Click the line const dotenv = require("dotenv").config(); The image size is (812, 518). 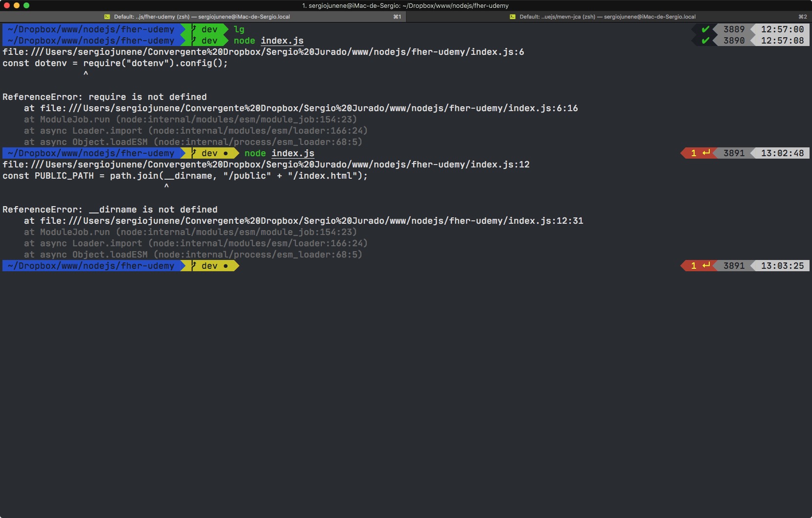[115, 63]
